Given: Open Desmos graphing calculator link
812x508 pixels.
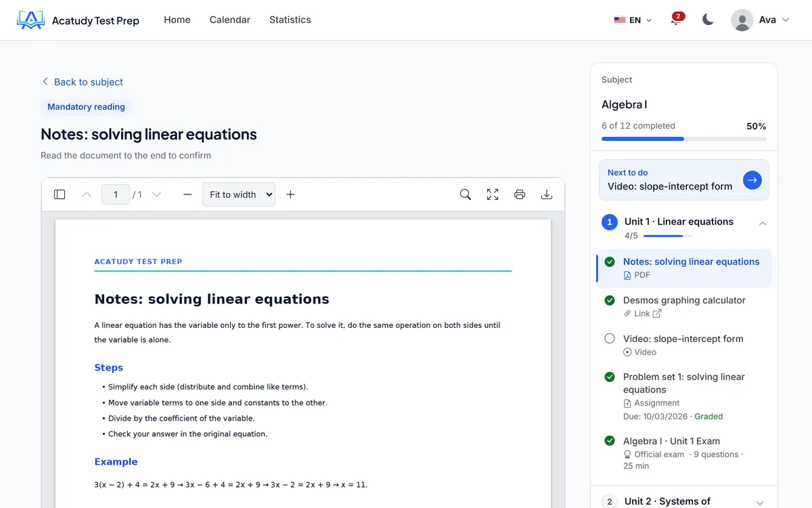Looking at the screenshot, I should (x=684, y=300).
